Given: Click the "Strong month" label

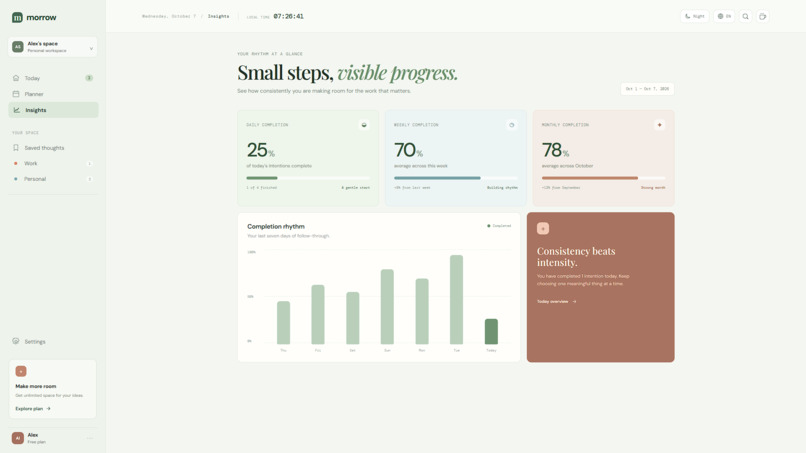Looking at the screenshot, I should (x=653, y=188).
